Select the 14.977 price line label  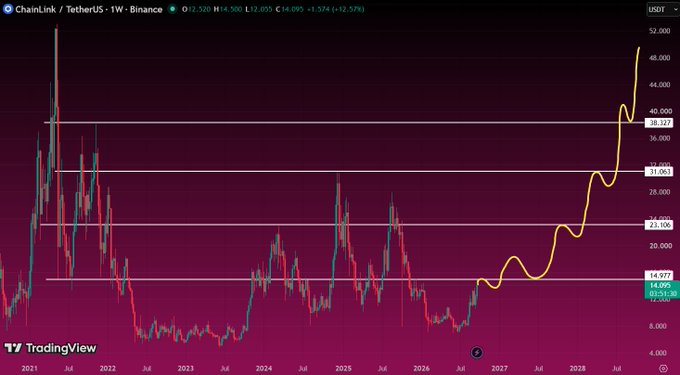click(x=660, y=275)
